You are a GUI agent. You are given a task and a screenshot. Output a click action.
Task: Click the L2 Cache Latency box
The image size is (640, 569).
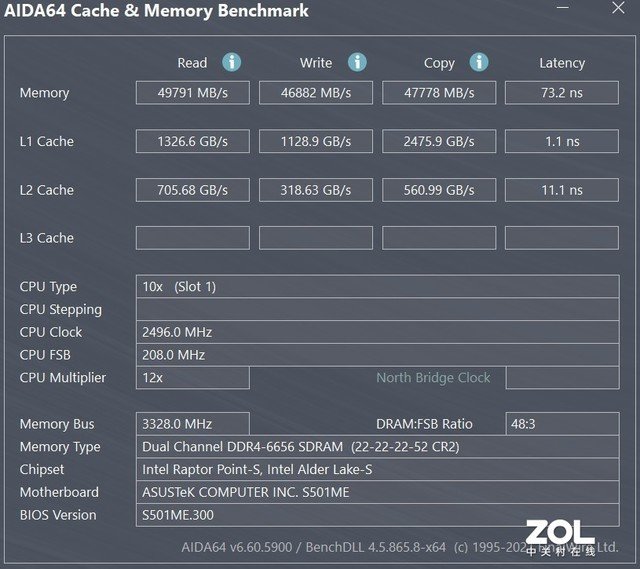562,190
